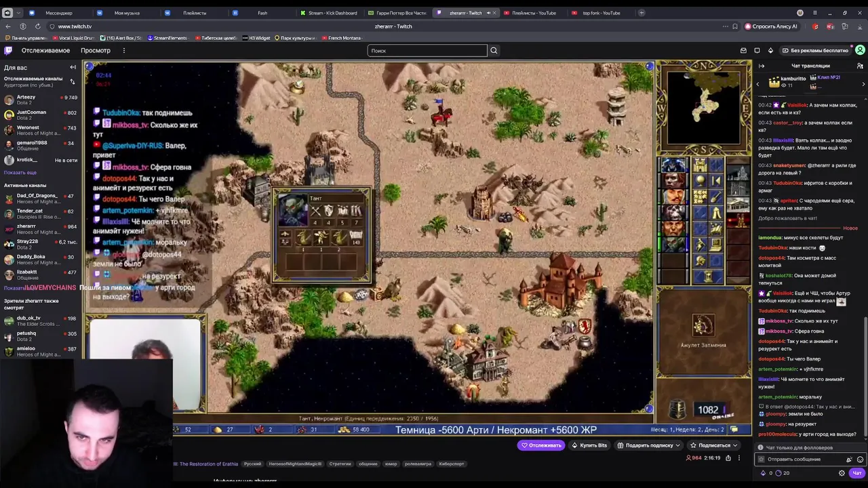868x488 pixels.
Task: Open a new browser tab
Action: click(x=642, y=13)
